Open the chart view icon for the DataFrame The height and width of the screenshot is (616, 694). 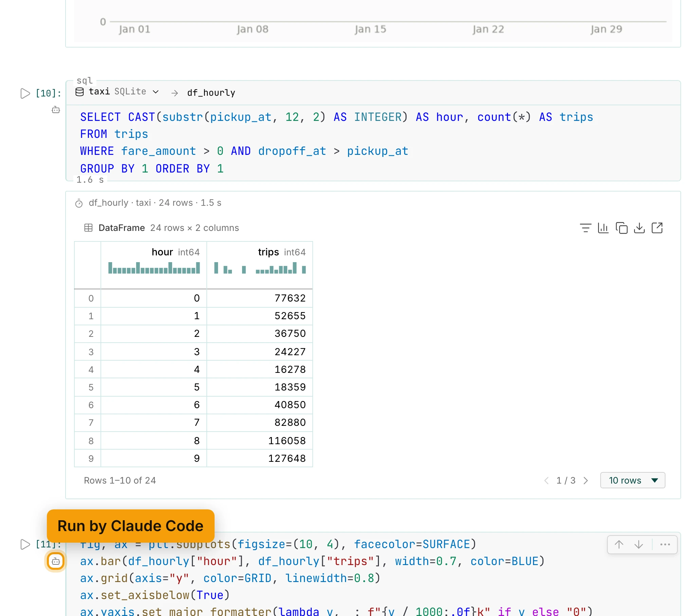coord(603,228)
